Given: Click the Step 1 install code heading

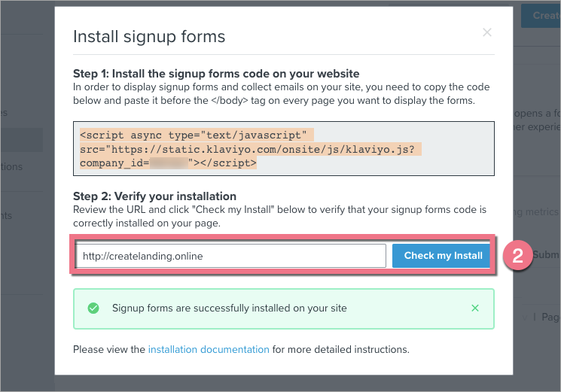Looking at the screenshot, I should point(216,74).
